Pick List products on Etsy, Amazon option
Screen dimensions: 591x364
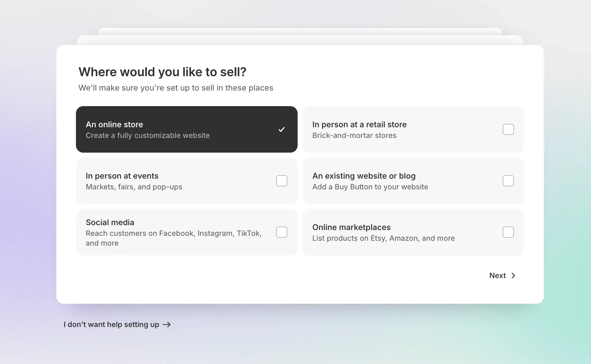click(383, 238)
